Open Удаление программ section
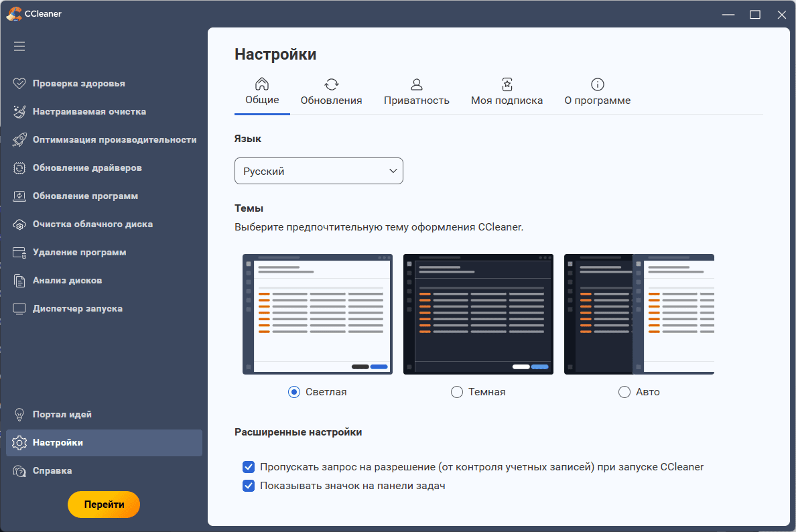Image resolution: width=796 pixels, height=532 pixels. pyautogui.click(x=104, y=253)
